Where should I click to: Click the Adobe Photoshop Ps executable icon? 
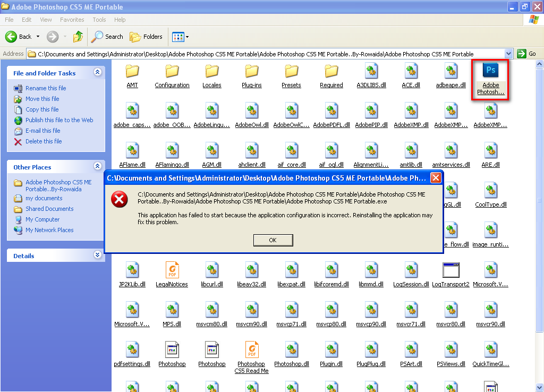490,71
